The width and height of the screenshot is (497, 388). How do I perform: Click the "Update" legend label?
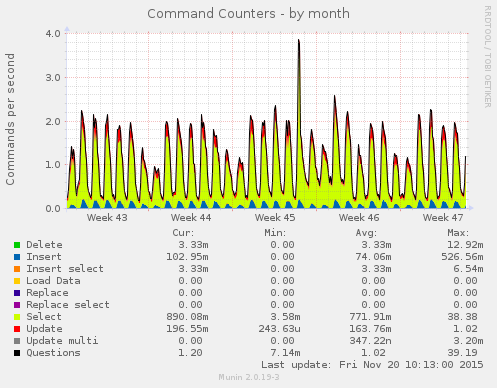(x=44, y=329)
